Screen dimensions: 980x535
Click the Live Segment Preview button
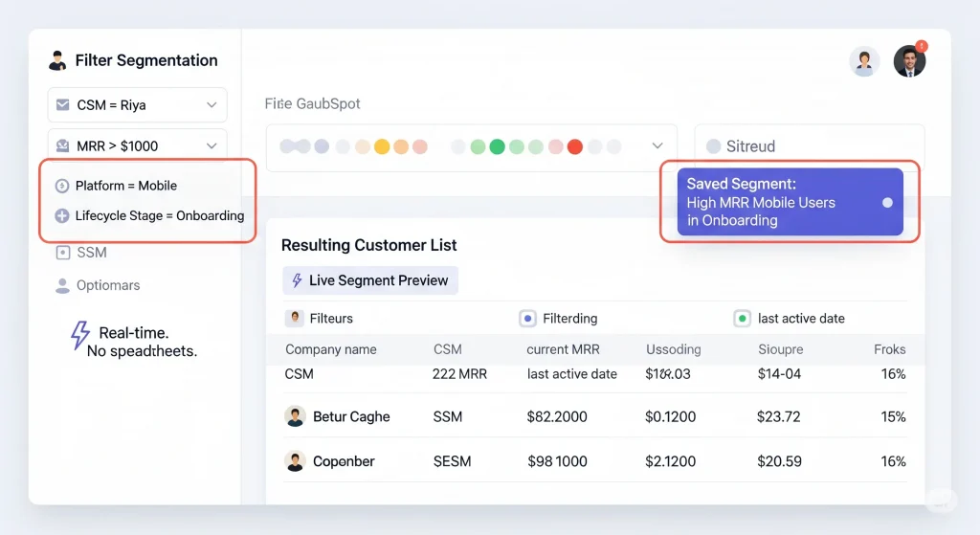point(370,280)
